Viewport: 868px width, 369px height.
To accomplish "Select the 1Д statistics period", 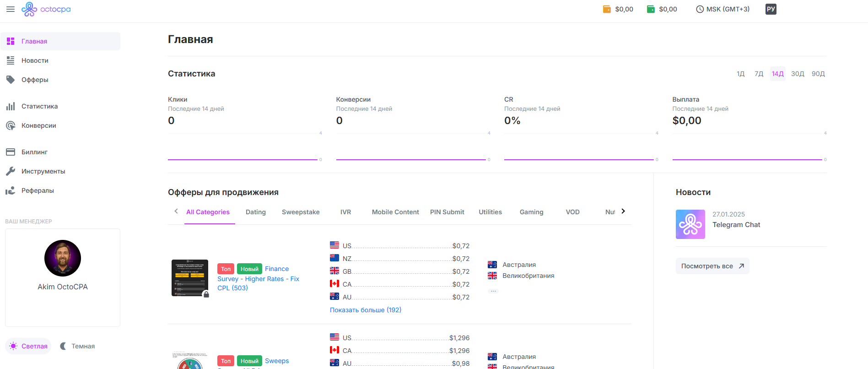I will click(741, 74).
